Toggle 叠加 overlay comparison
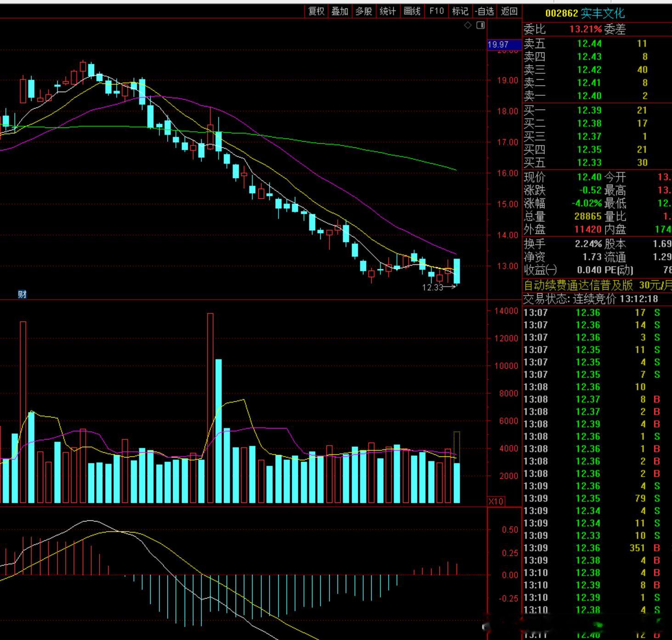This screenshot has width=672, height=640. tap(340, 11)
